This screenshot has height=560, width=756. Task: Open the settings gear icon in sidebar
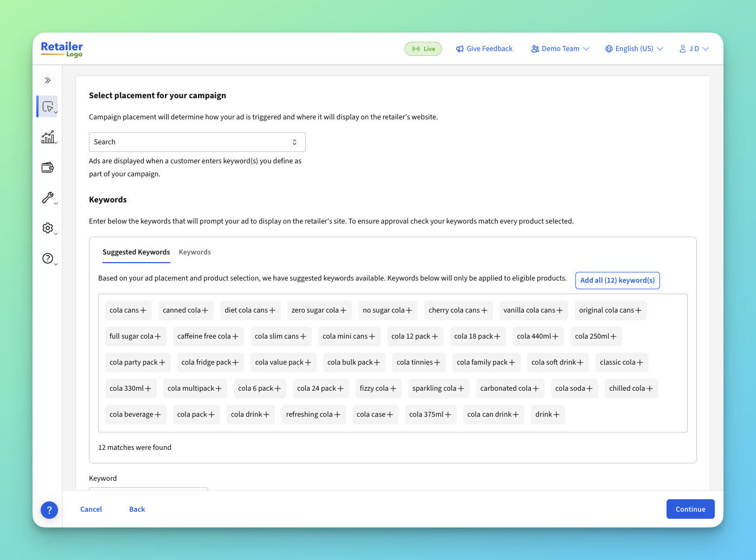pos(48,228)
